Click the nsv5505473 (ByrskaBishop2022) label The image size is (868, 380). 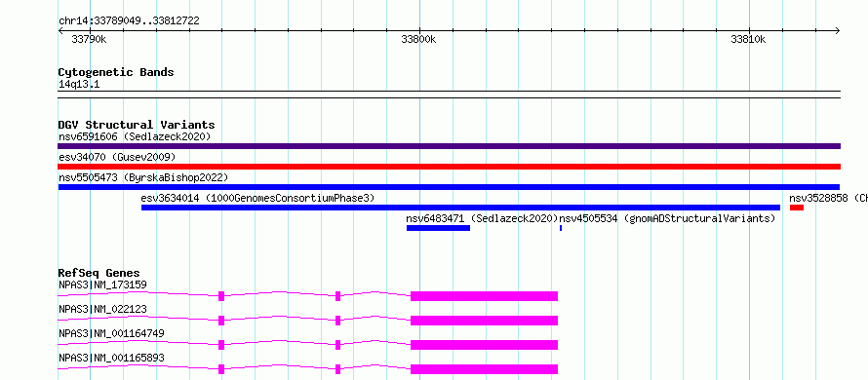143,177
